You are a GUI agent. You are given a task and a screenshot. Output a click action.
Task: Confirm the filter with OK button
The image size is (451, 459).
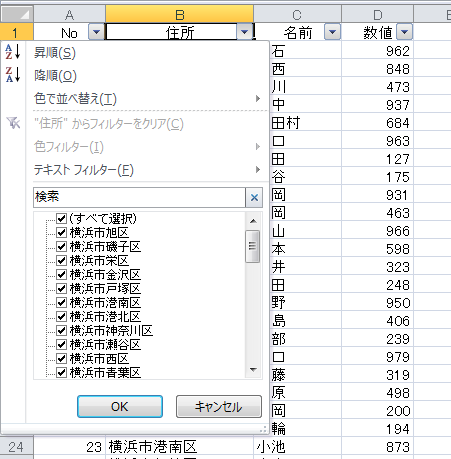pyautogui.click(x=120, y=407)
